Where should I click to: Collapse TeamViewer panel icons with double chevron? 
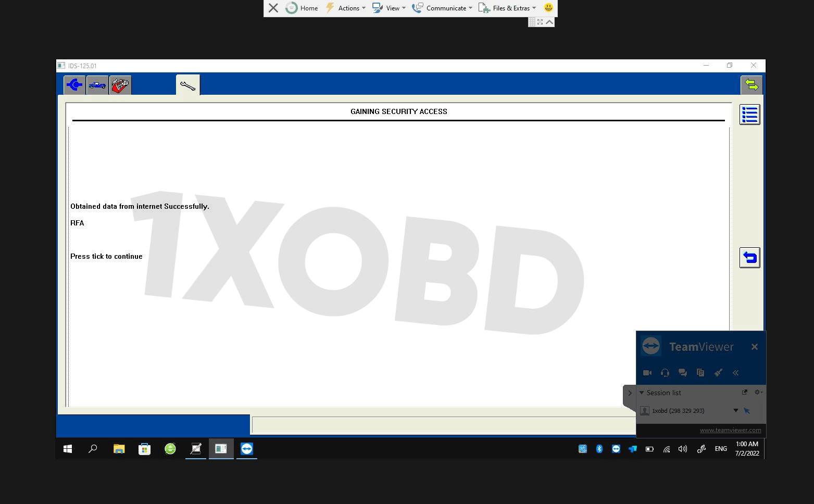pyautogui.click(x=736, y=373)
